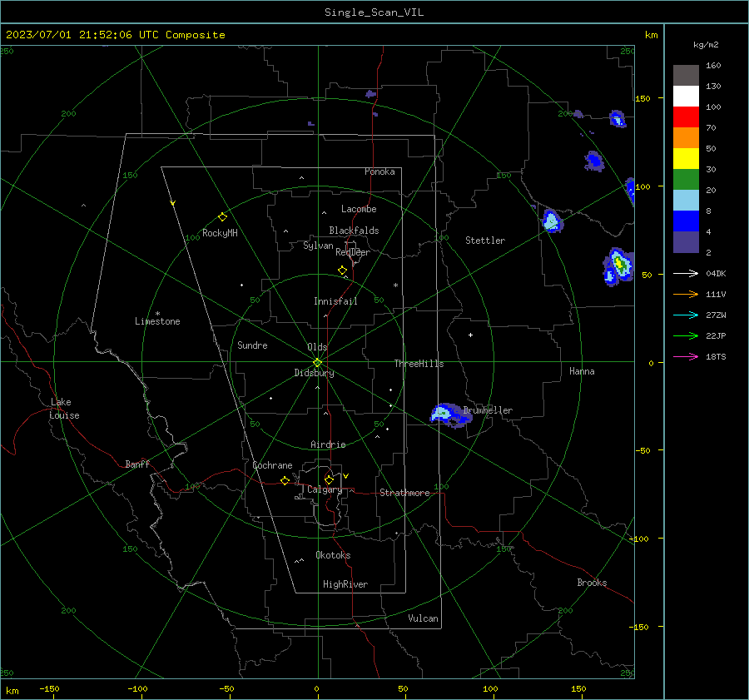The image size is (749, 700).
Task: Click the Didsbury label
Action: pyautogui.click(x=314, y=373)
